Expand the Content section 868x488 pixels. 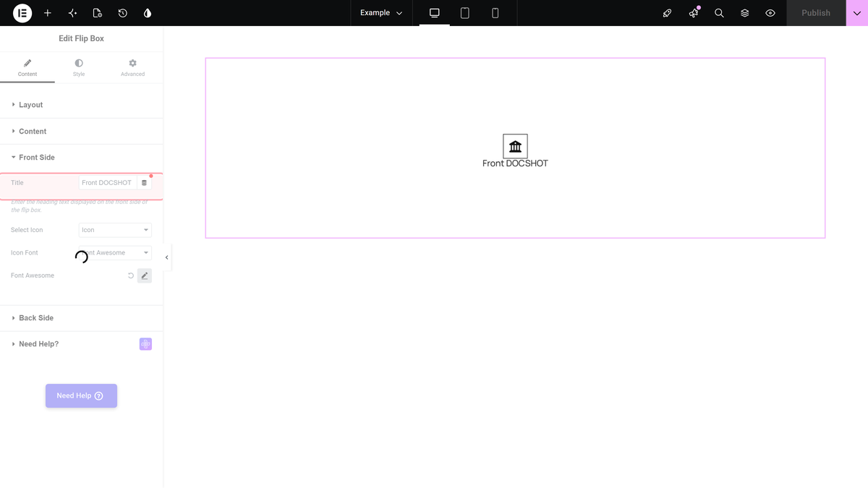[81, 132]
